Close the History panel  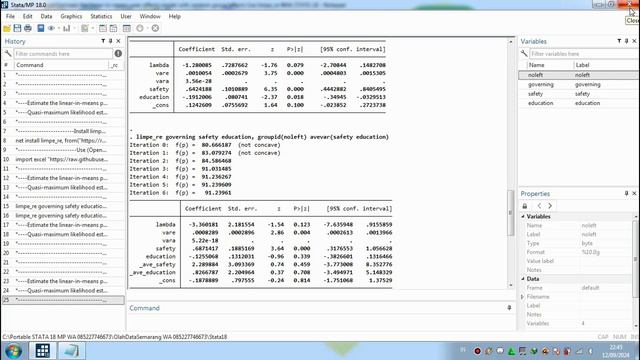[x=118, y=41]
